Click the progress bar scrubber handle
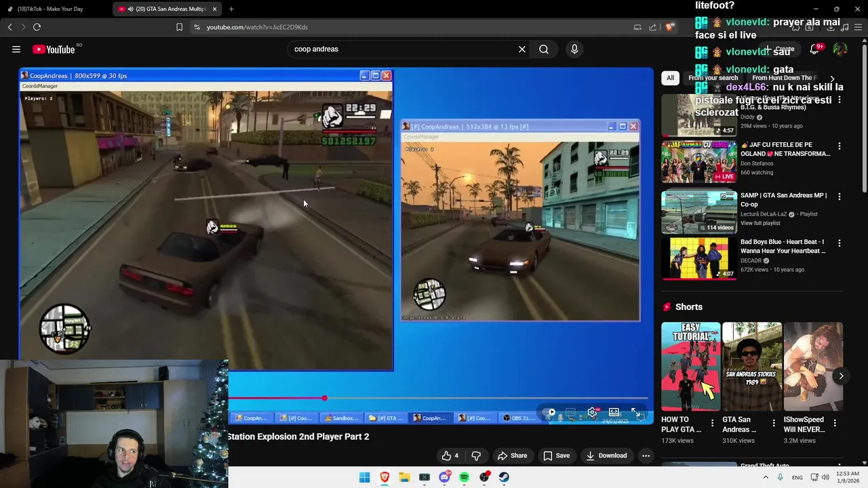 click(324, 398)
